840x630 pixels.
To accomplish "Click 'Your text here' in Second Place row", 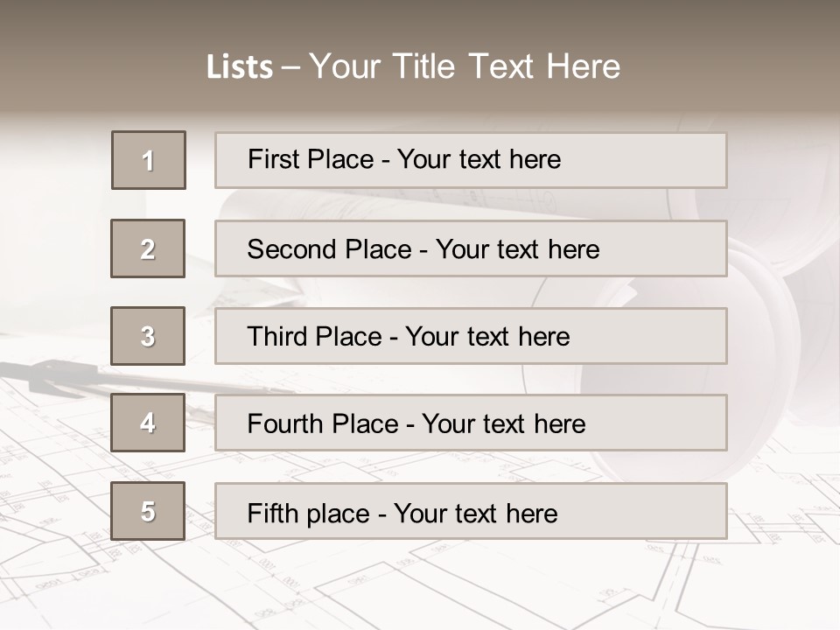I will coord(517,249).
